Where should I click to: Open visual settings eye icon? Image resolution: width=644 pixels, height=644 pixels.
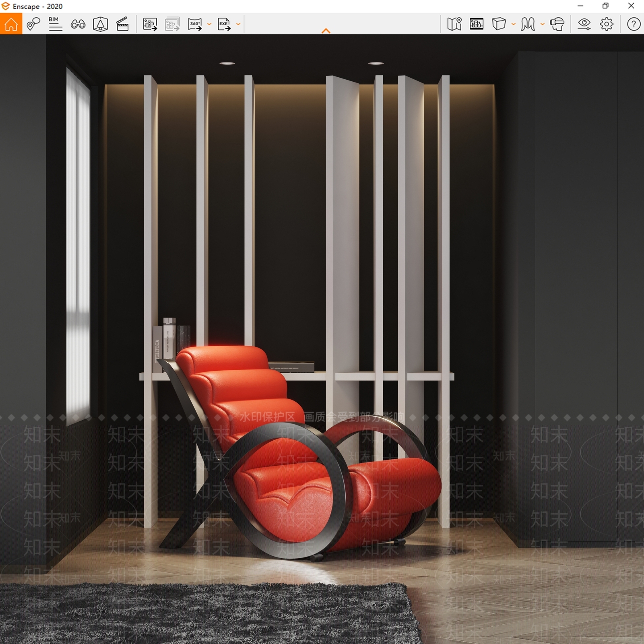click(x=584, y=24)
